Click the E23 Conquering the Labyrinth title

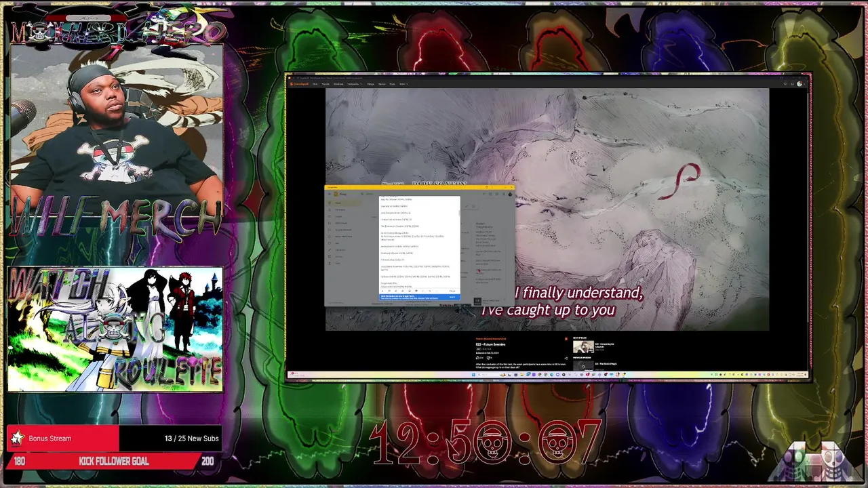(605, 346)
